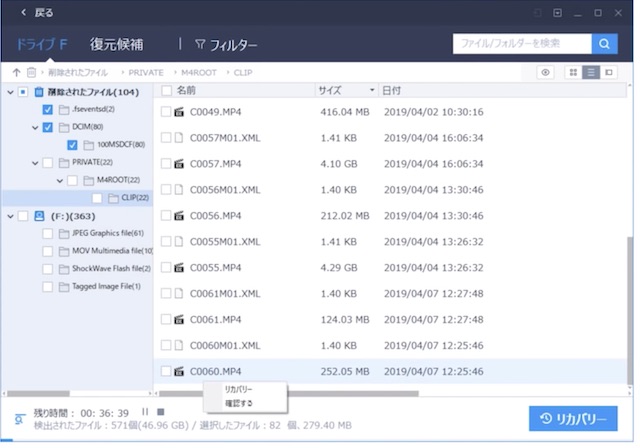Go up one folder with up arrow
640x448 pixels.
point(16,73)
